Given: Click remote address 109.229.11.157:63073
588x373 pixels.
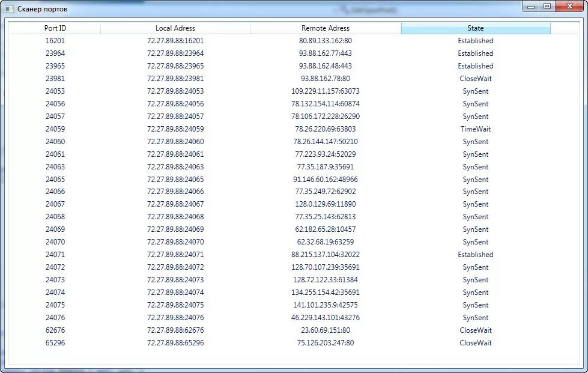Looking at the screenshot, I should tap(326, 91).
